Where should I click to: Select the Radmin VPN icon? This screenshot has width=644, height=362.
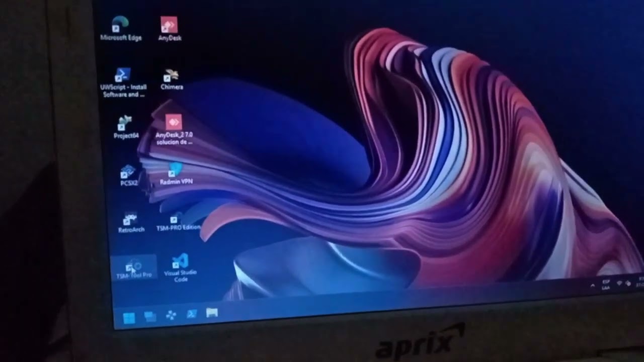click(176, 174)
